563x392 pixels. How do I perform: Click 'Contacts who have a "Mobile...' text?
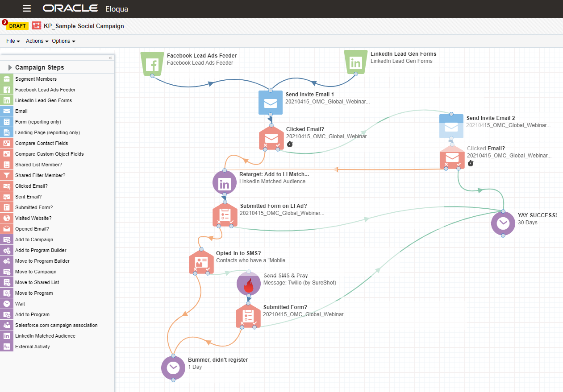[253, 260]
